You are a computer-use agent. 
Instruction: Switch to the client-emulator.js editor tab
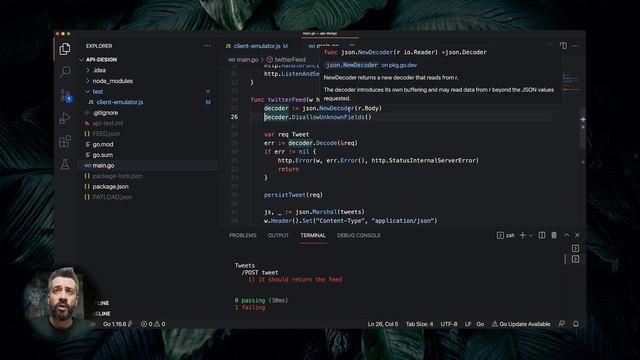point(257,46)
